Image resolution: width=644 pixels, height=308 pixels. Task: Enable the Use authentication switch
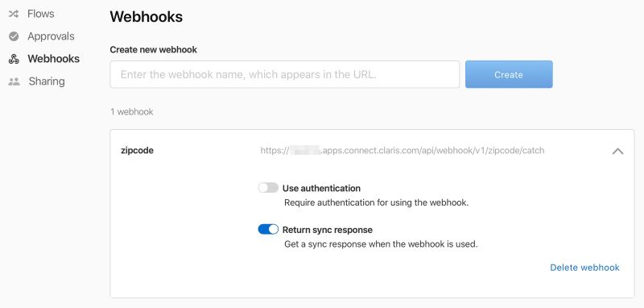pyautogui.click(x=268, y=188)
